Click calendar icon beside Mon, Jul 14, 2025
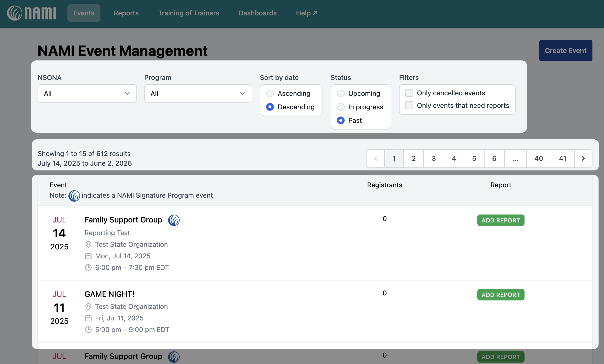Image resolution: width=604 pixels, height=364 pixels. point(88,256)
